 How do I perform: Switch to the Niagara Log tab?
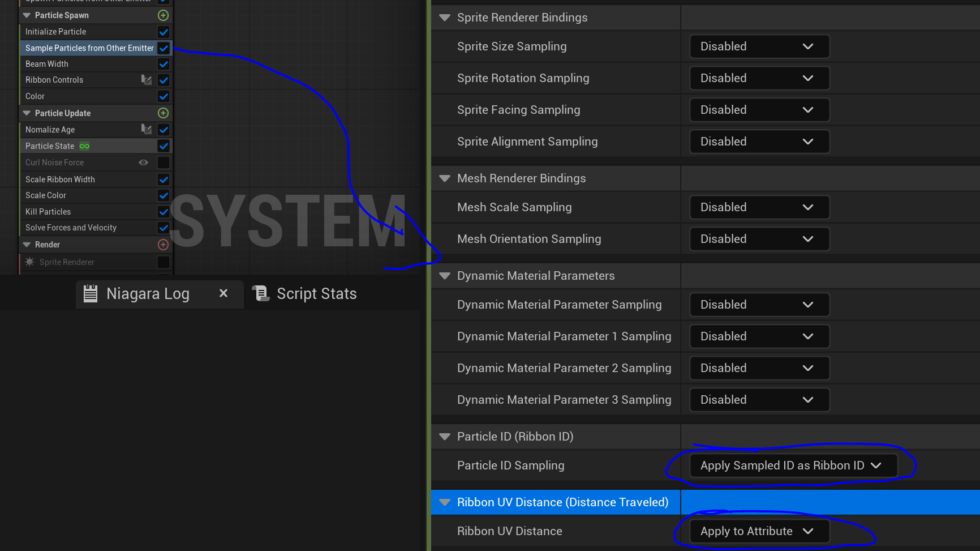pos(148,294)
